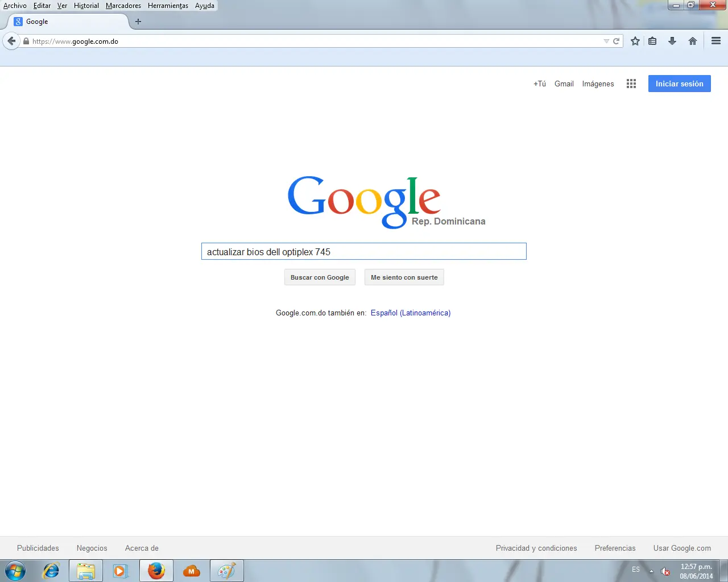Open the Ver menu

pyautogui.click(x=62, y=6)
